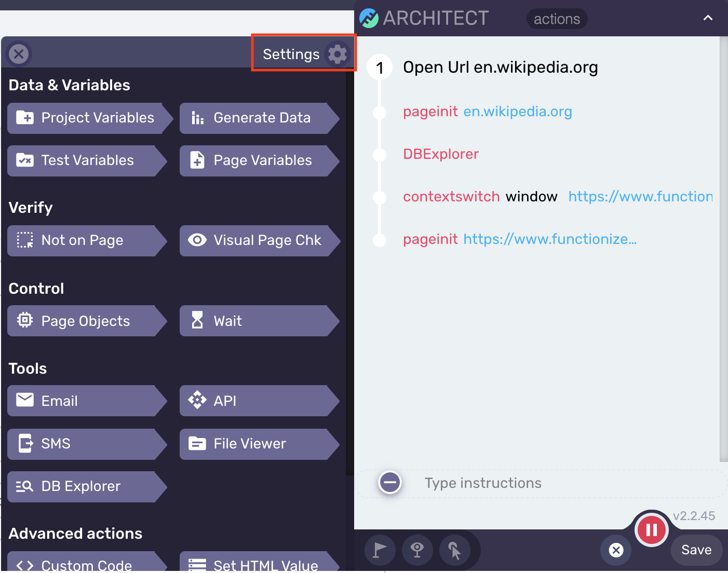728x573 pixels.
Task: Open the API tool
Action: 259,401
